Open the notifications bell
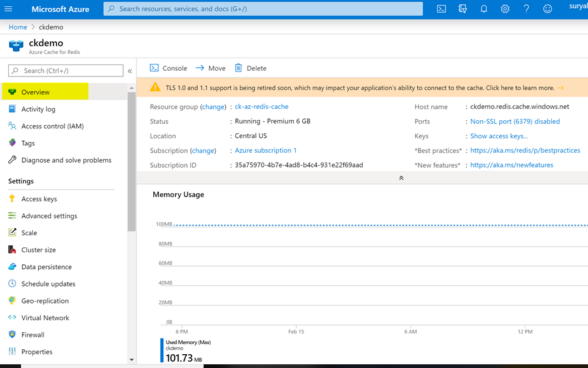 (x=484, y=9)
